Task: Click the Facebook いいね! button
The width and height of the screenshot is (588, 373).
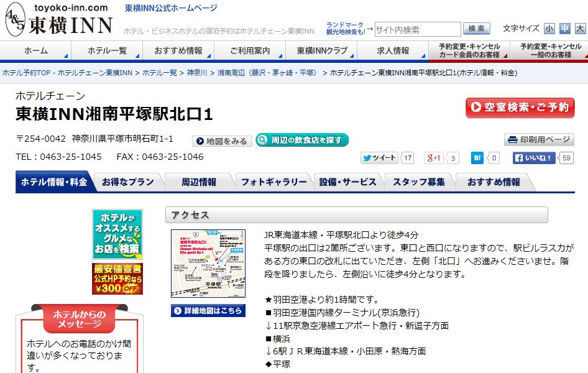Action: 534,158
